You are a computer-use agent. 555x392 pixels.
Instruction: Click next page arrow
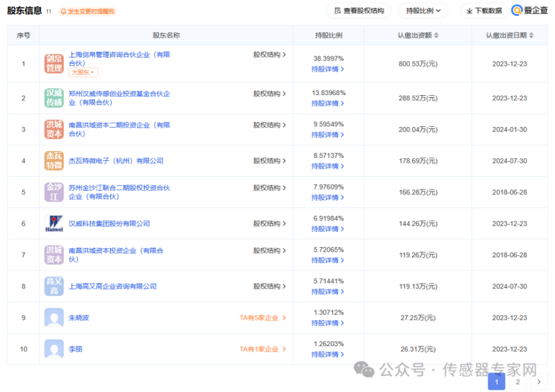tap(539, 382)
